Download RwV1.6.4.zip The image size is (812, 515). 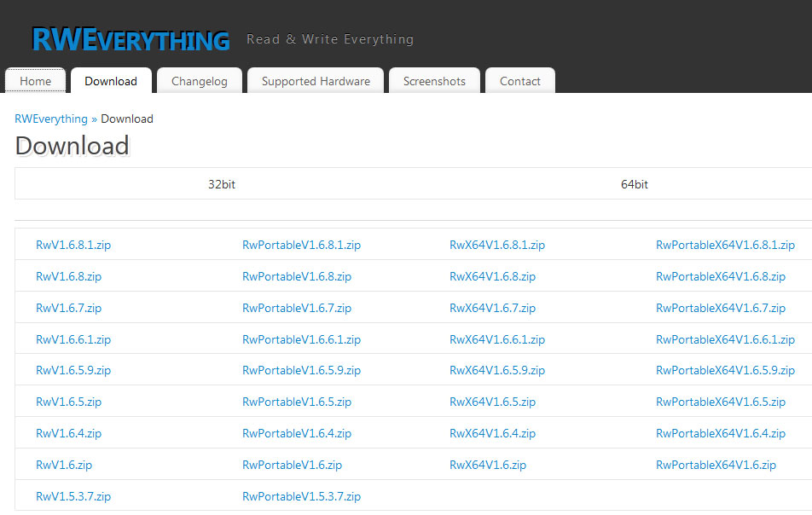(x=68, y=433)
